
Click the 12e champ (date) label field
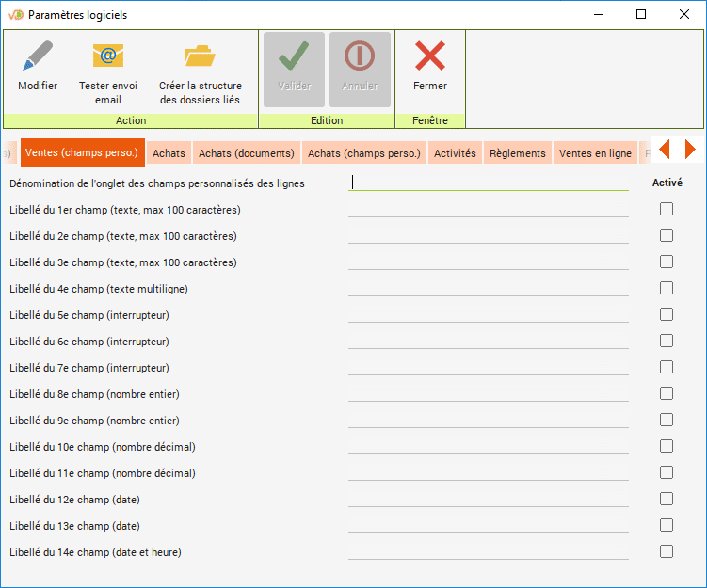(x=488, y=499)
